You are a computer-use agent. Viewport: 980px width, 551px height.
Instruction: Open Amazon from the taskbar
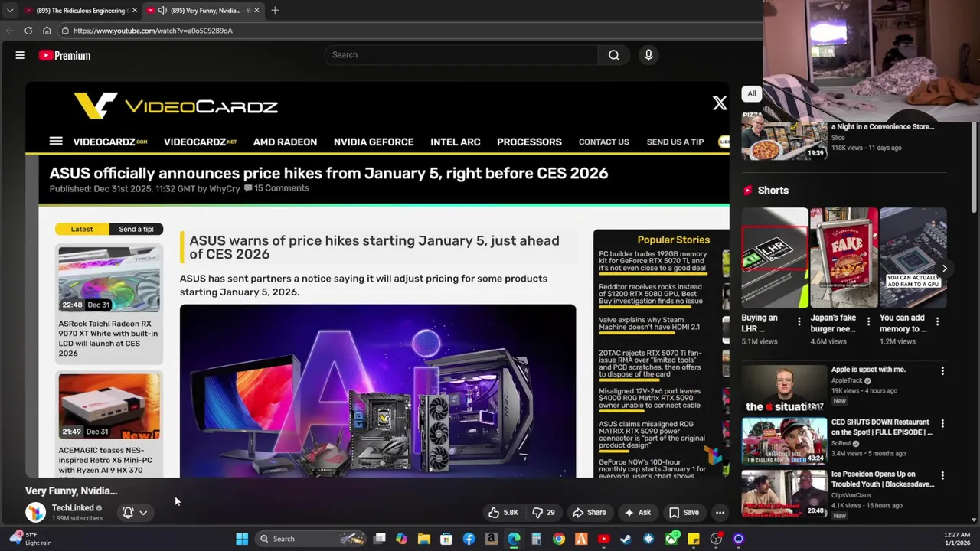(492, 539)
